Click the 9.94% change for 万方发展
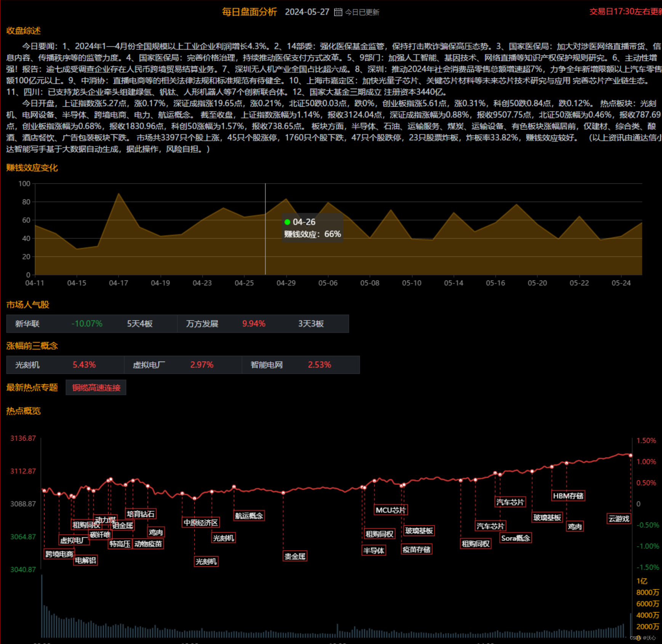The height and width of the screenshot is (644, 662). [x=254, y=324]
